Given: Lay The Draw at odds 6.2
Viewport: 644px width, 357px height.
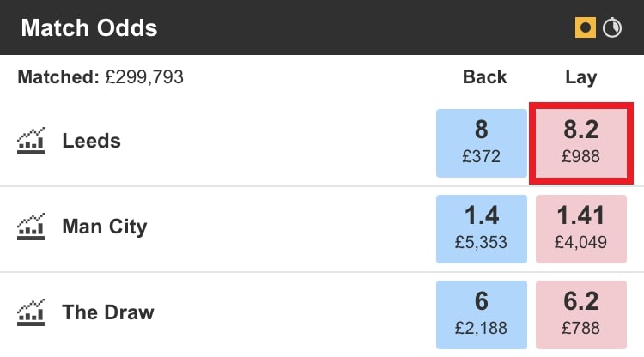Looking at the screenshot, I should [581, 314].
